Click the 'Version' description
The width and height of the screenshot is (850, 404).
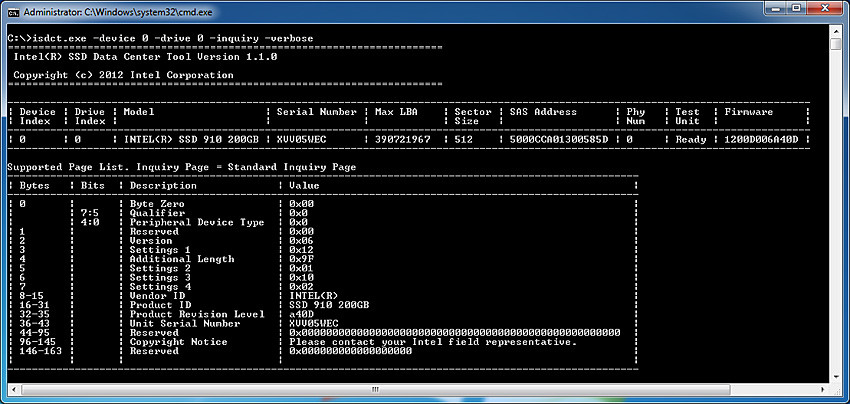[151, 241]
